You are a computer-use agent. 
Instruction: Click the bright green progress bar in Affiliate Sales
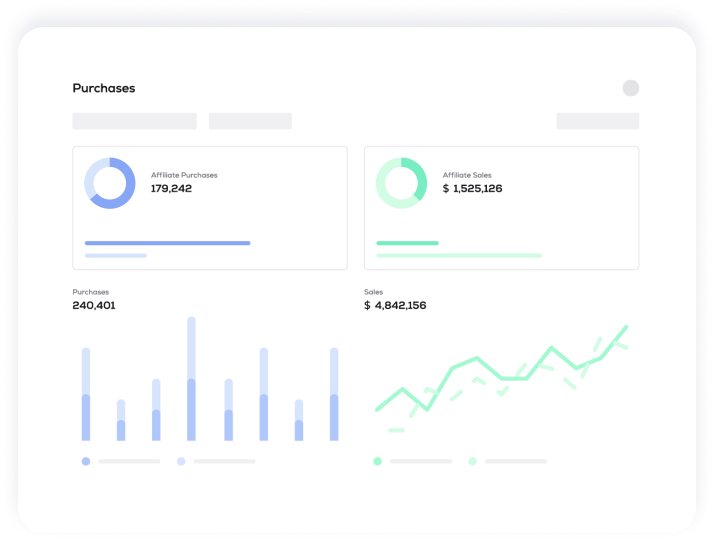[407, 243]
